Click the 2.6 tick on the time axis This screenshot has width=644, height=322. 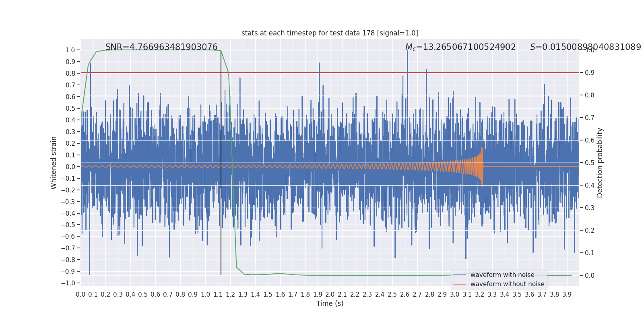click(405, 295)
